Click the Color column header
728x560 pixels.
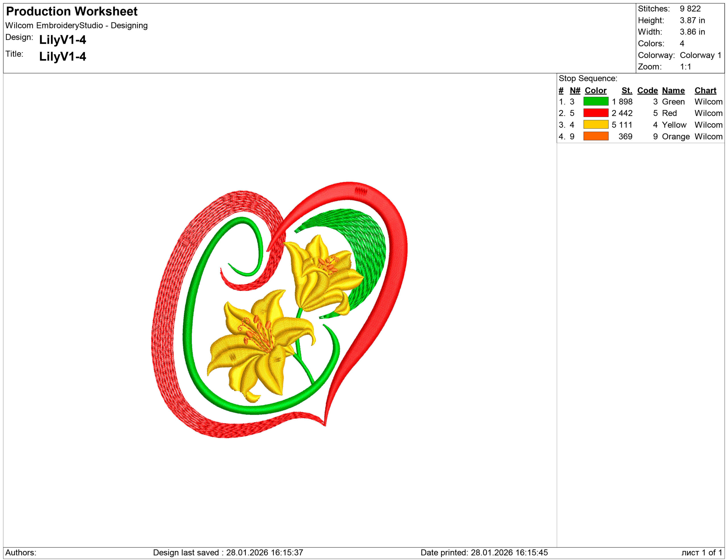(x=595, y=90)
